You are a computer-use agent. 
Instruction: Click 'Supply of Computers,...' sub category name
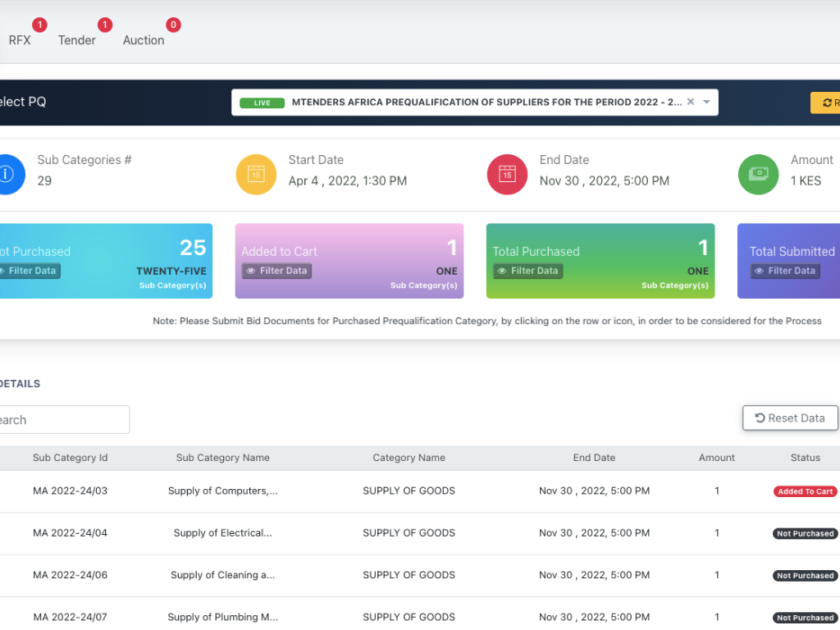click(223, 491)
